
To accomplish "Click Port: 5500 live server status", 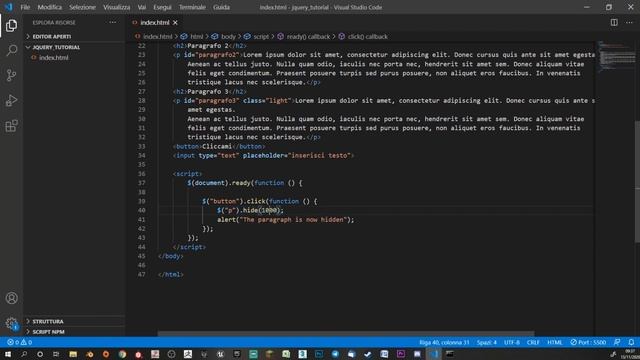I will 588,342.
